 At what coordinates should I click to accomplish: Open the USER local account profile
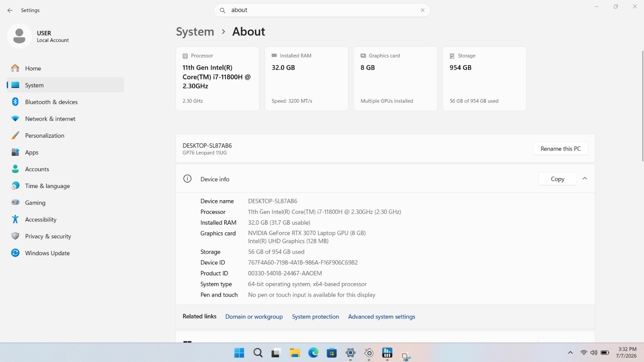[38, 36]
